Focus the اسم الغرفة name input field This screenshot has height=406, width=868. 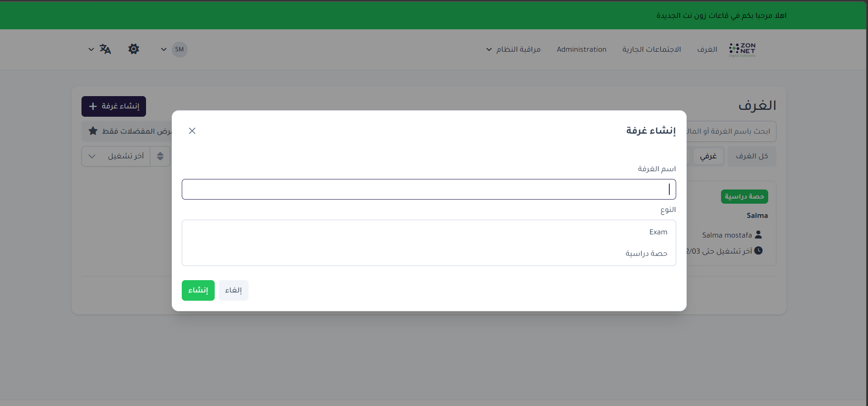pyautogui.click(x=429, y=189)
